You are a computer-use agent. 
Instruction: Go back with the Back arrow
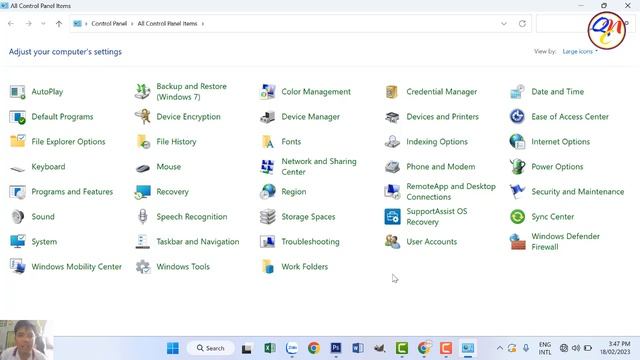point(11,24)
